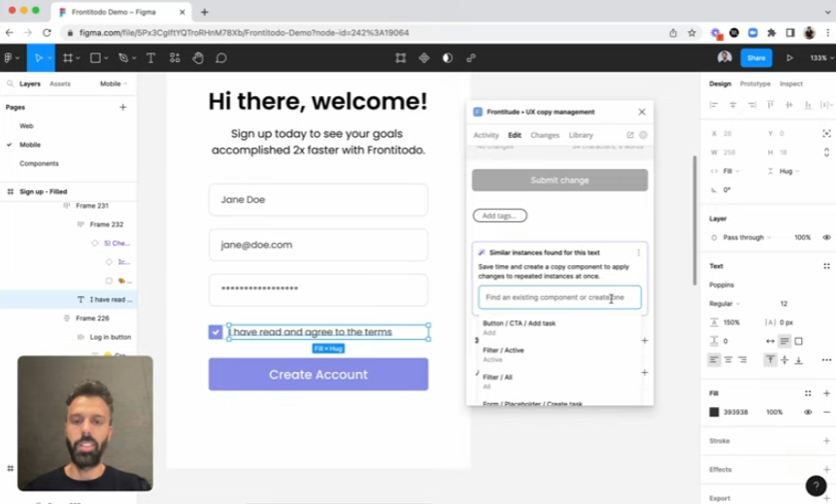The image size is (836, 504).
Task: Click the find existing component input field
Action: (559, 297)
